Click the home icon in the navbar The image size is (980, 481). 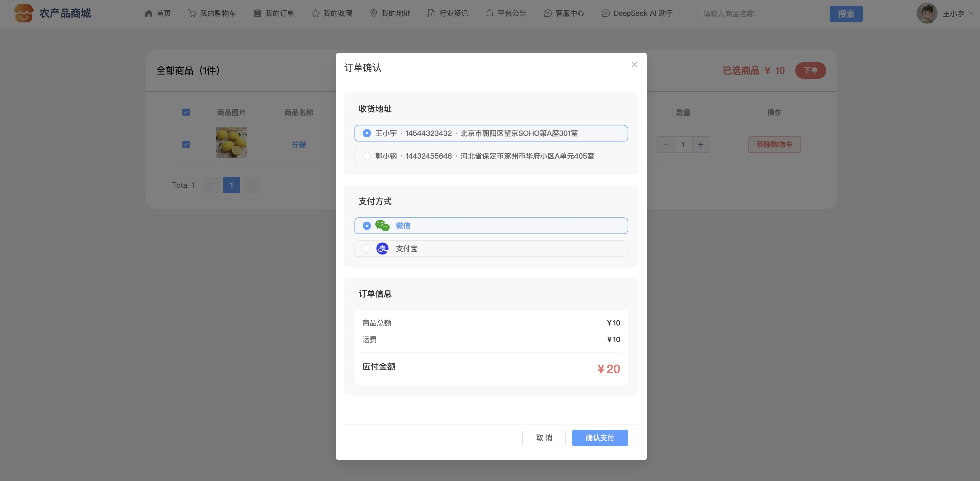tap(148, 13)
